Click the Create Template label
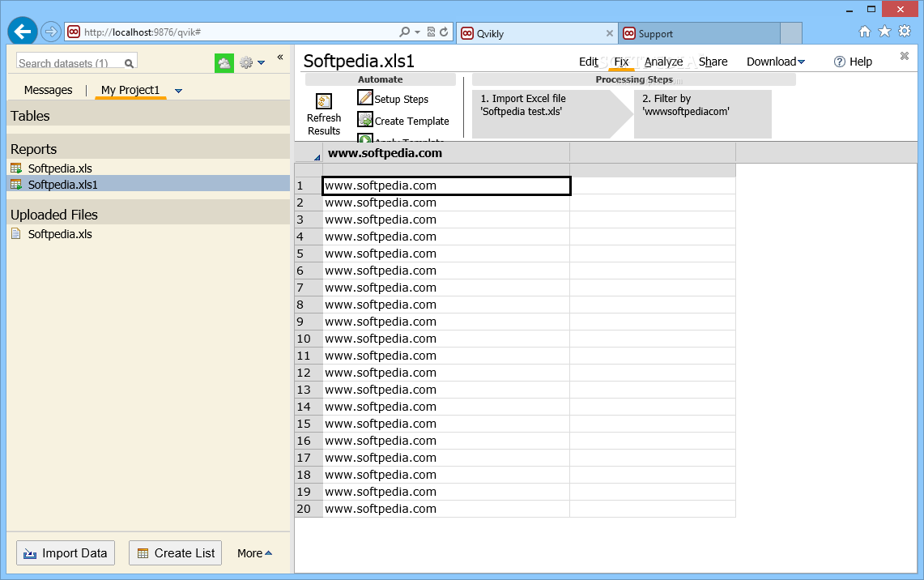The image size is (924, 580). point(412,121)
